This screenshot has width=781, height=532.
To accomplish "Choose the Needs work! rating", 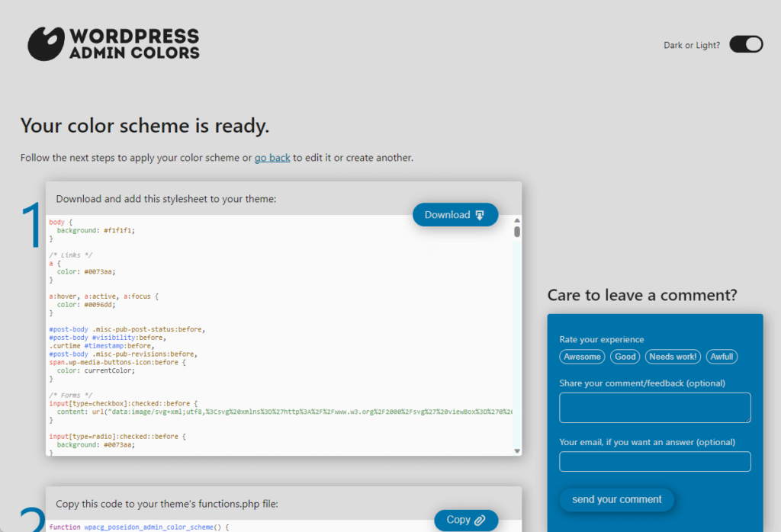I will (673, 357).
